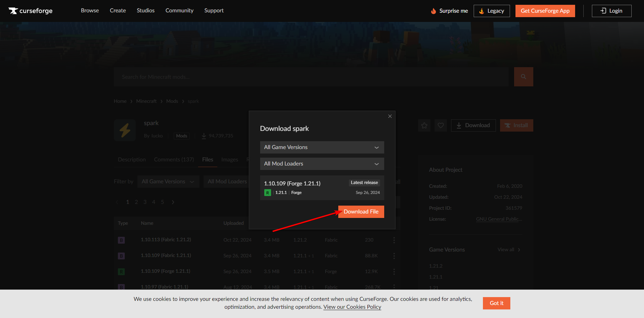The image size is (644, 318).
Task: Open three-dot menu for 1.10.109 Forge row
Action: 394,272
